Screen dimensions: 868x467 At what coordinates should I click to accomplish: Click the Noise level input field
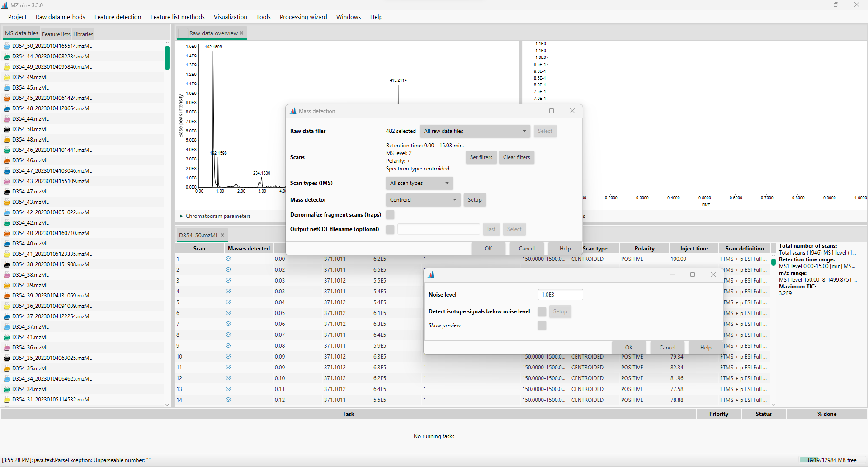coord(560,294)
